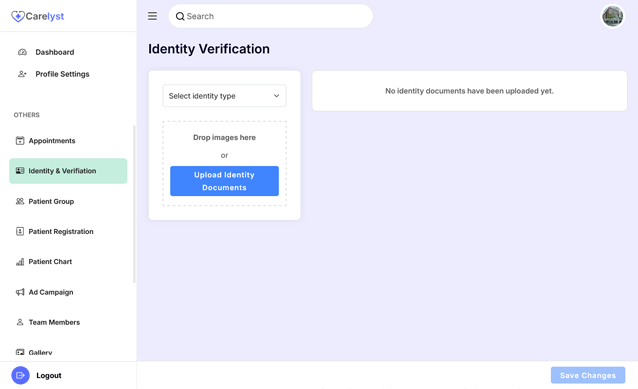Click the Team Members person icon
This screenshot has height=389, width=638.
[x=20, y=322]
